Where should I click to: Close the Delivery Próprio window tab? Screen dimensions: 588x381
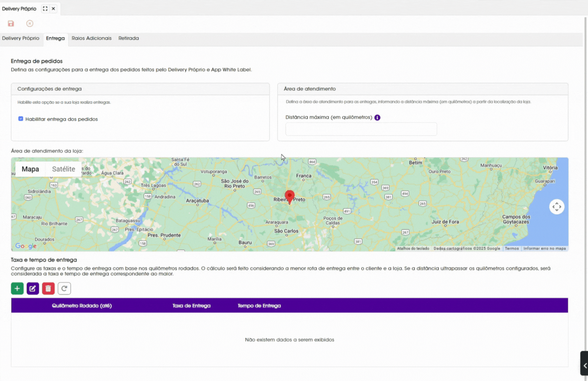tap(53, 8)
